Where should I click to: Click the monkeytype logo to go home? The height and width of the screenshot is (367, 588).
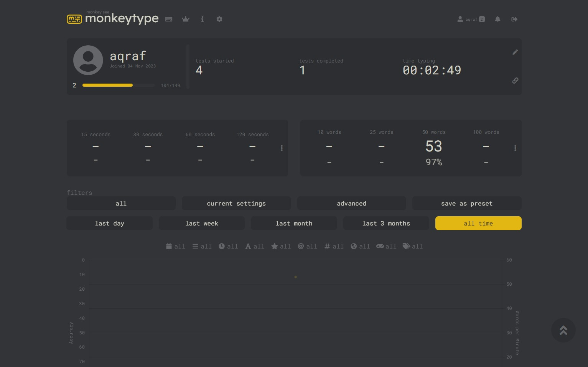[113, 18]
